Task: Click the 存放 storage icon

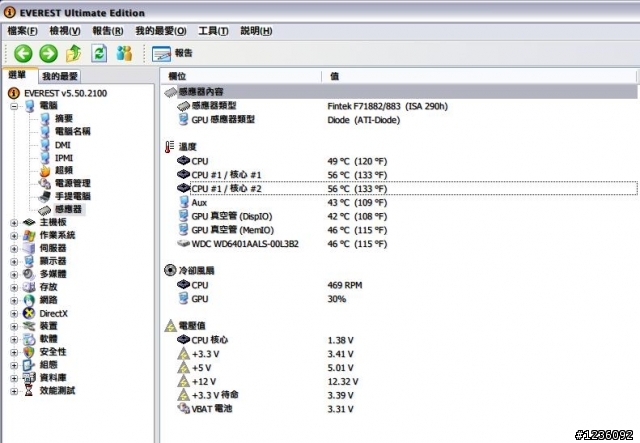Action: 29,287
